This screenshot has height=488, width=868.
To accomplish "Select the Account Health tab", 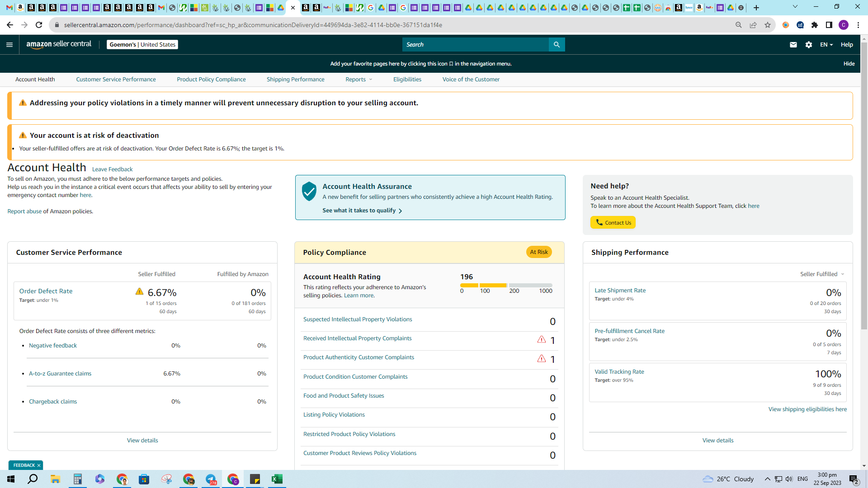I will click(35, 80).
